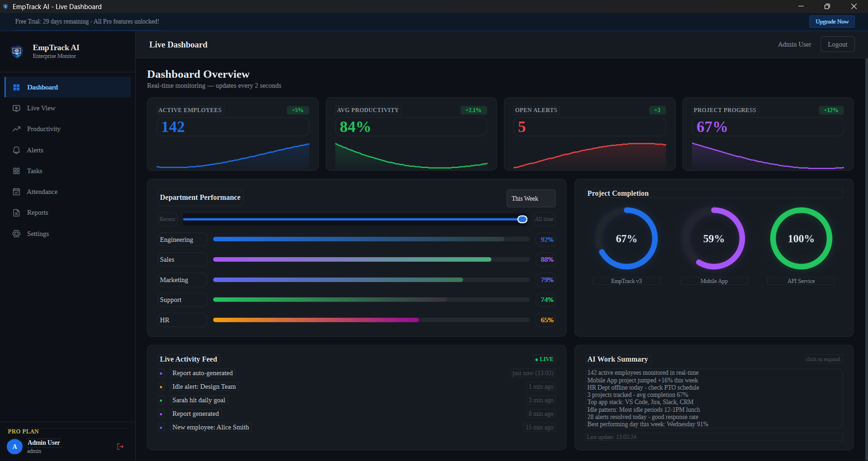The image size is (868, 461).
Task: Click the 'Idle alert: Design Team' entry
Action: (204, 386)
